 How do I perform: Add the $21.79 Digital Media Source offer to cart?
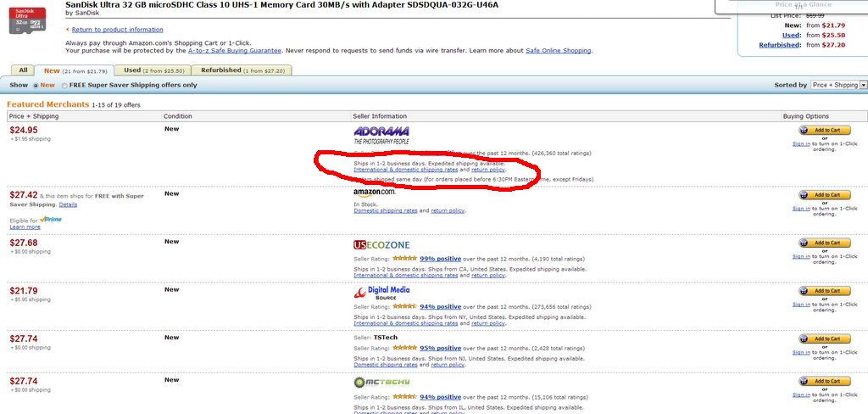[x=824, y=291]
